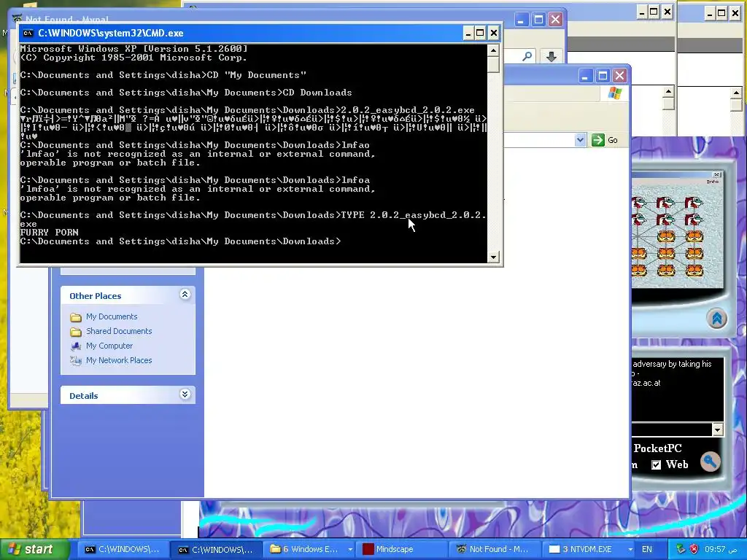Open My Computer in Other Places

pos(109,346)
